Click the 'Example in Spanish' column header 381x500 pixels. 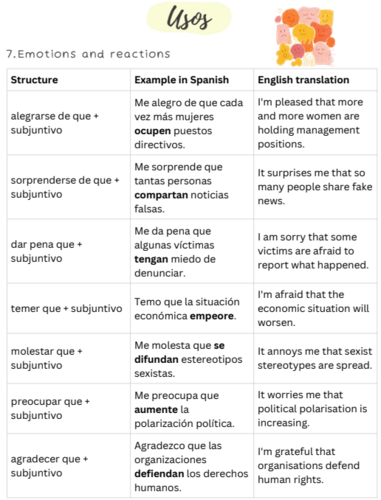pyautogui.click(x=182, y=80)
